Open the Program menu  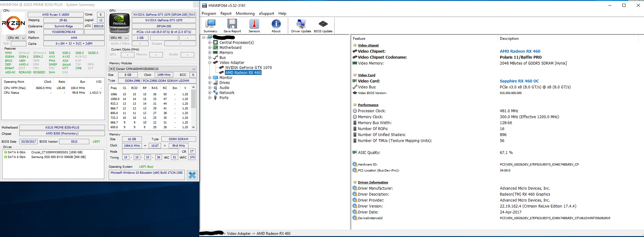(x=209, y=13)
